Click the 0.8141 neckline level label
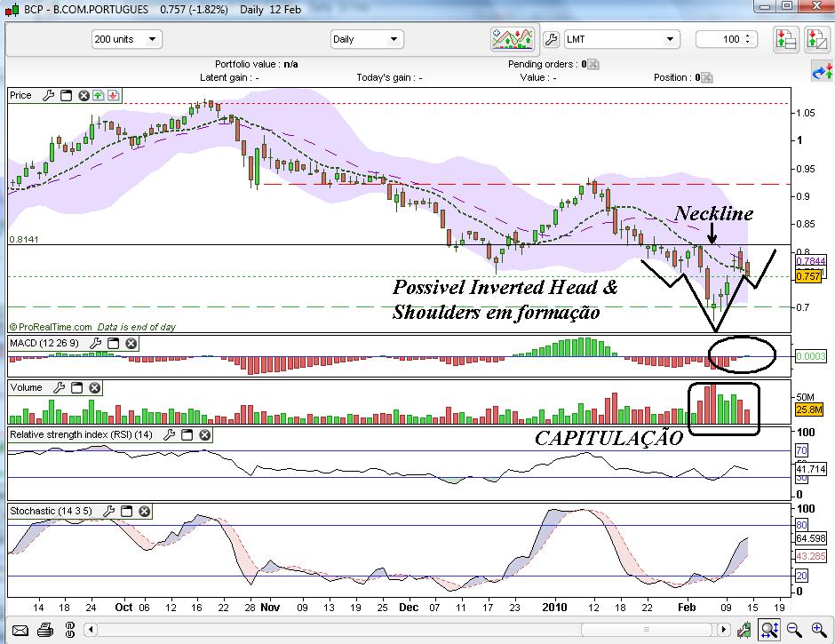 click(x=24, y=240)
